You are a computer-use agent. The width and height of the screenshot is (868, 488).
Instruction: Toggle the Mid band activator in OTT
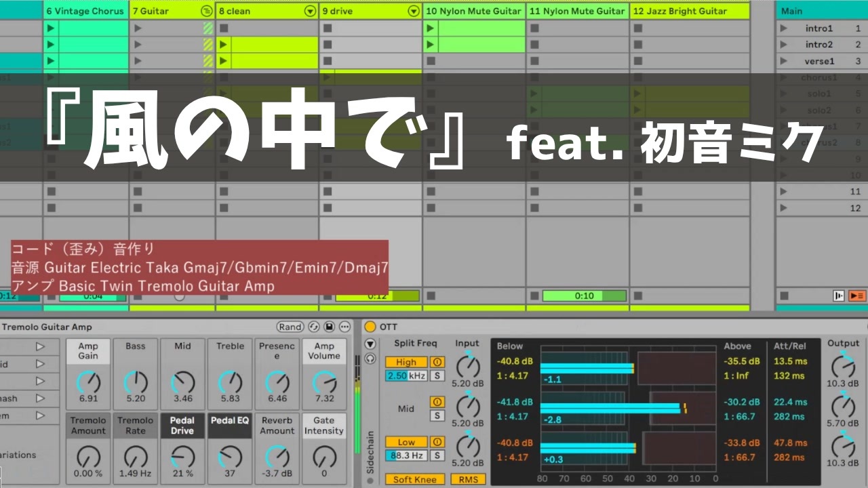point(437,403)
